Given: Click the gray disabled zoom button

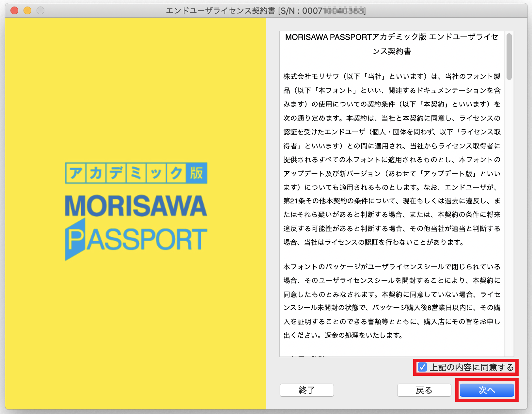Looking at the screenshot, I should (40, 11).
